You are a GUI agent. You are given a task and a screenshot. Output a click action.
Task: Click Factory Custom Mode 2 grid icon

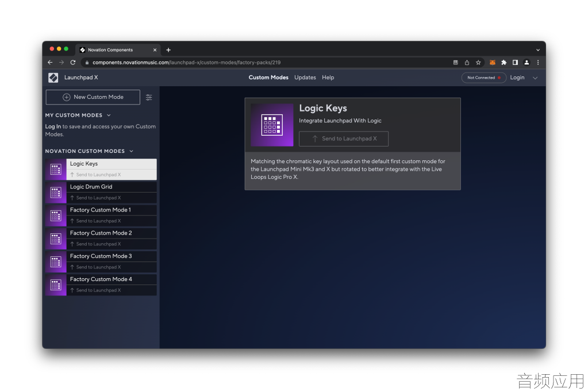56,239
